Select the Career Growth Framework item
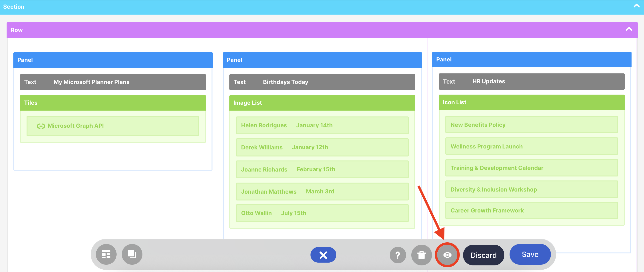 (531, 210)
